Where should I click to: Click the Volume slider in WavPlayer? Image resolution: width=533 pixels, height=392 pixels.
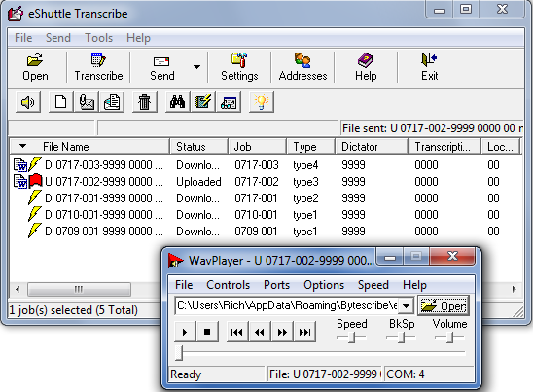449,338
